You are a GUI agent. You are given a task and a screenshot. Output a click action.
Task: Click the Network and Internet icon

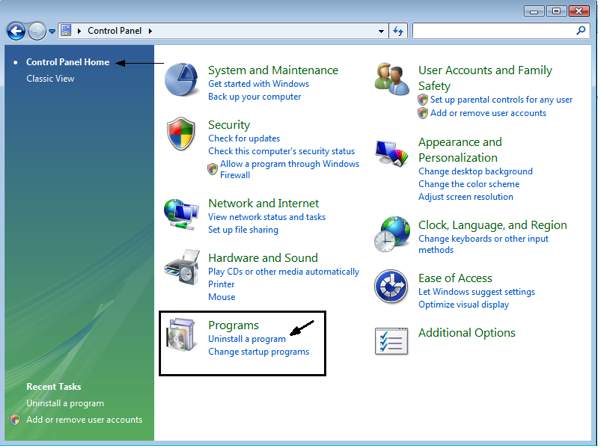[x=182, y=213]
